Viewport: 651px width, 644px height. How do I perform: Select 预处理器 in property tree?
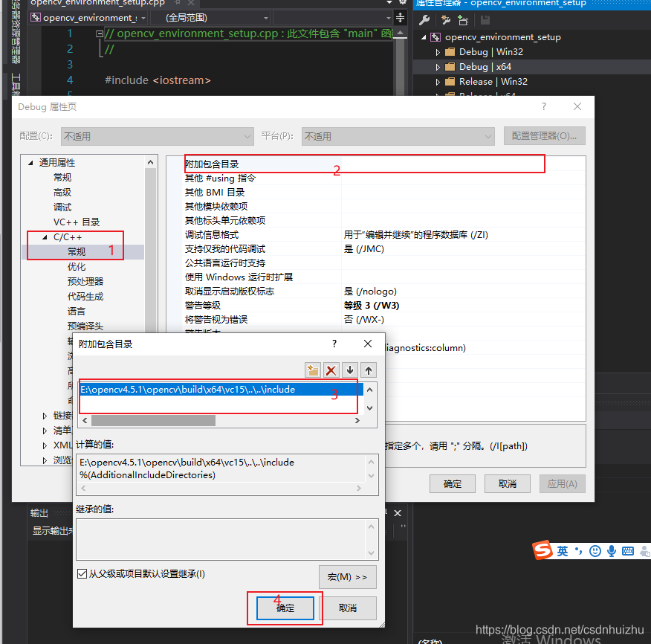85,282
